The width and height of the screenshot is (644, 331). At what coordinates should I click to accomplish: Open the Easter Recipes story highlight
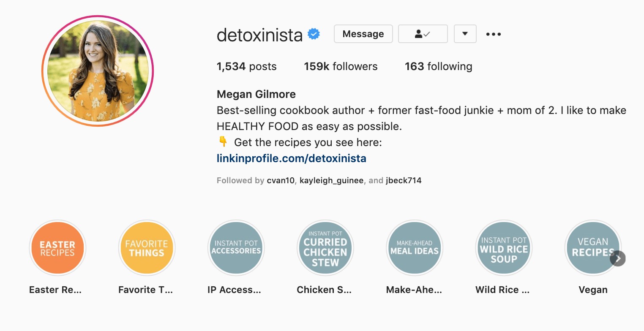[x=57, y=248]
